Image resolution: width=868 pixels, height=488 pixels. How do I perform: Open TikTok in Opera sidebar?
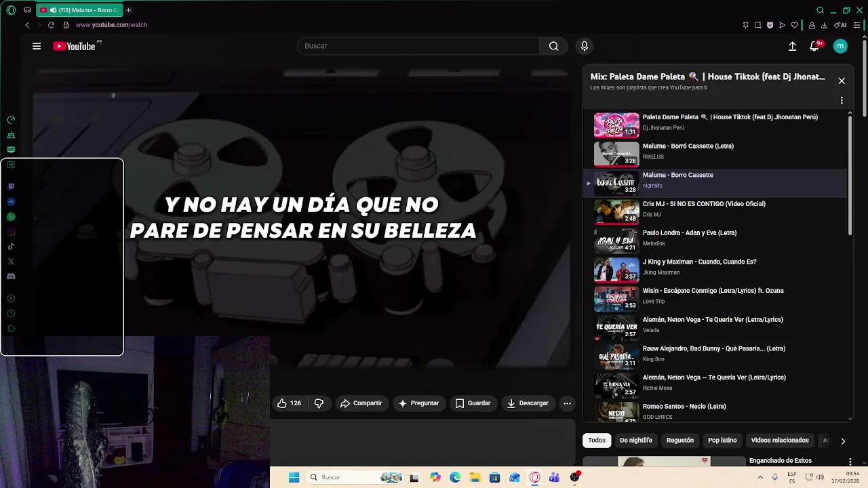point(11,247)
